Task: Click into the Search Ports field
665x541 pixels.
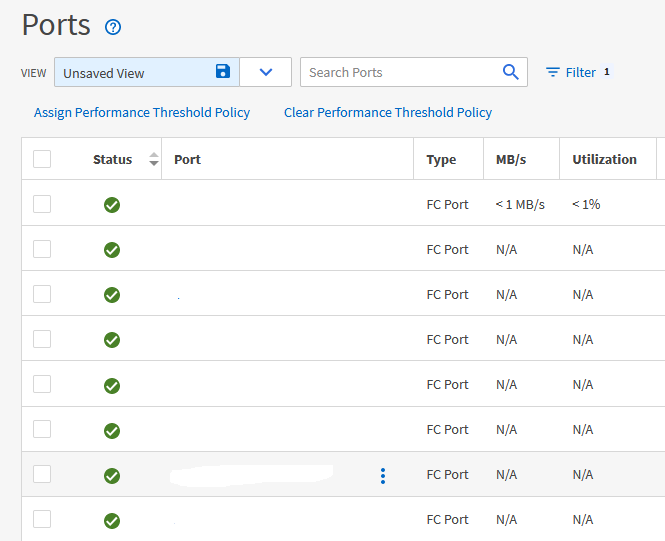Action: (400, 72)
